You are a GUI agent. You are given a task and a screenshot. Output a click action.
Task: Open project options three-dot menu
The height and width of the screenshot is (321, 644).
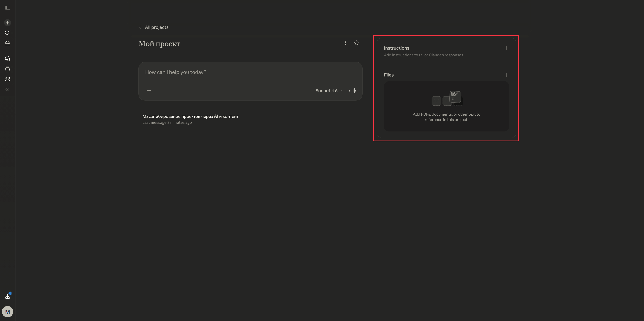(x=345, y=43)
